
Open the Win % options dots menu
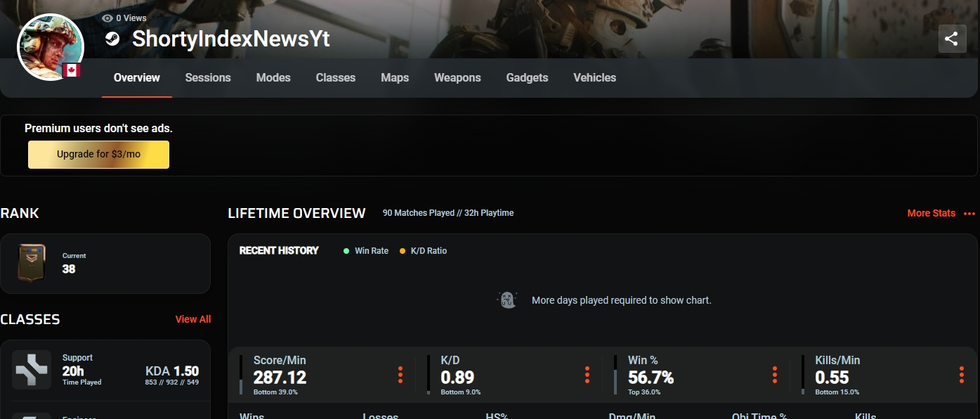click(775, 375)
